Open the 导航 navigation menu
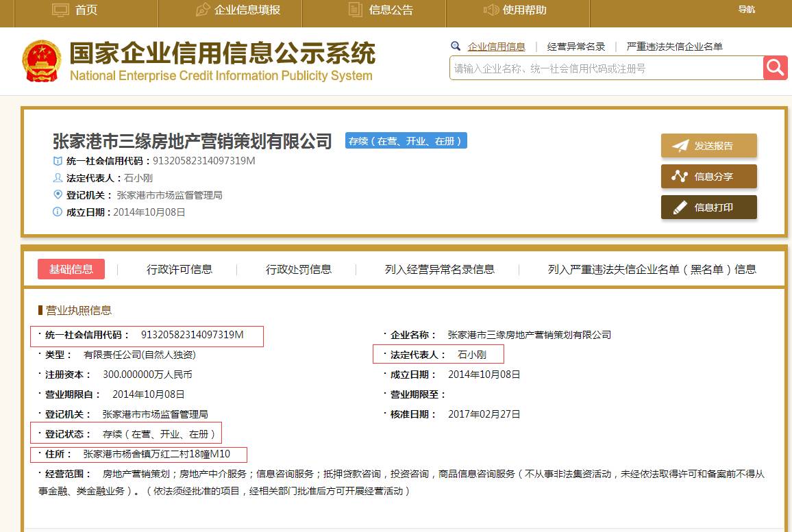The height and width of the screenshot is (532, 792). coord(746,10)
